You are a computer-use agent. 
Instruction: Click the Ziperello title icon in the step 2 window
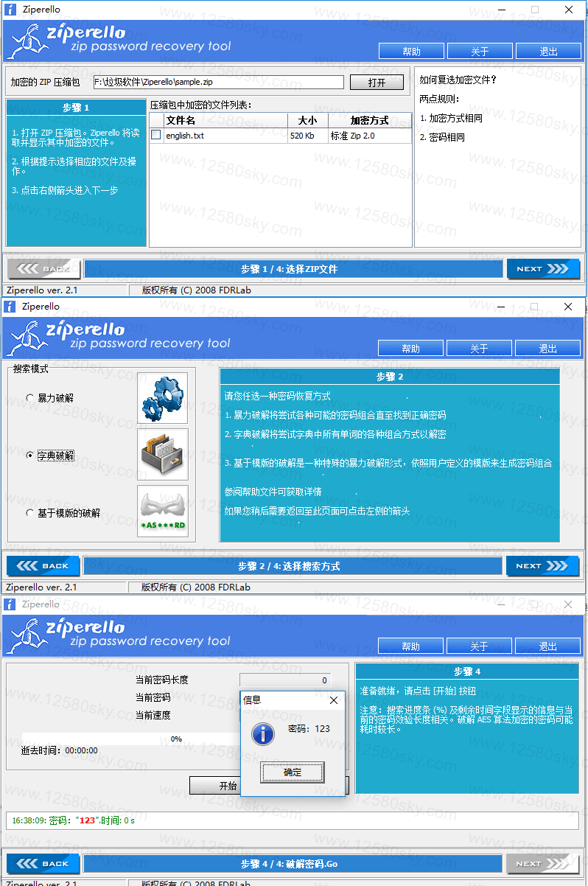[x=10, y=307]
